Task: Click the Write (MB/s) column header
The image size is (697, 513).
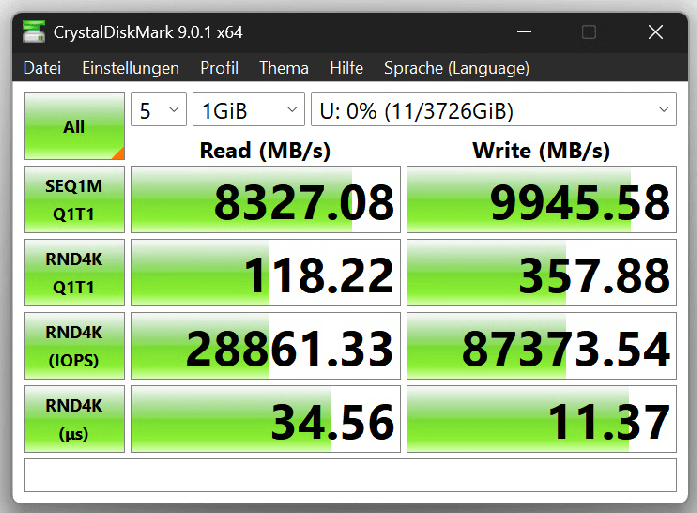Action: 541,150
